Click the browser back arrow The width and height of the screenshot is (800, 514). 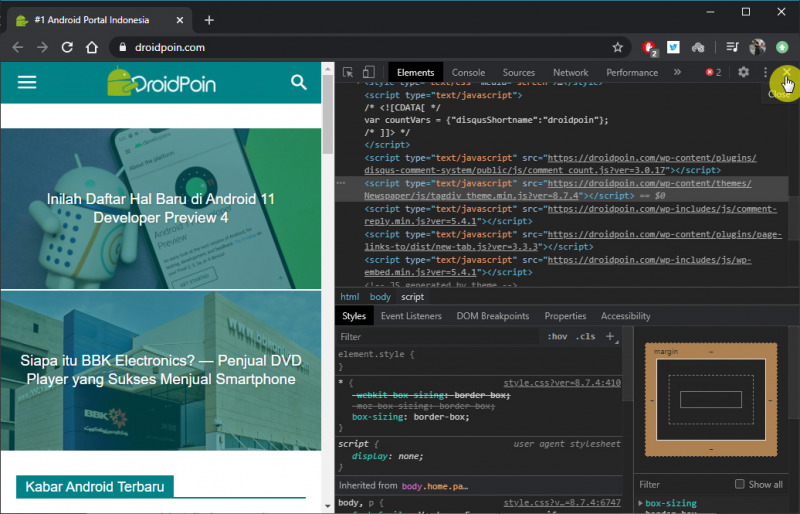coord(18,47)
